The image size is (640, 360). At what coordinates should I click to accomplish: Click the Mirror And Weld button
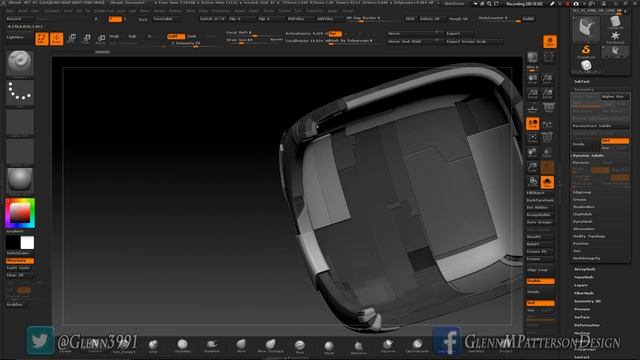(x=414, y=41)
